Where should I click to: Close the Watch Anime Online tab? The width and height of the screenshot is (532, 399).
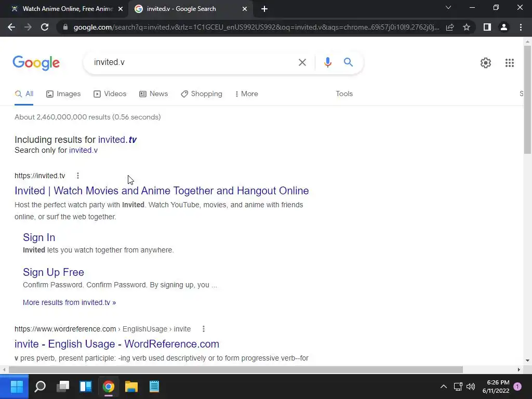(x=121, y=9)
